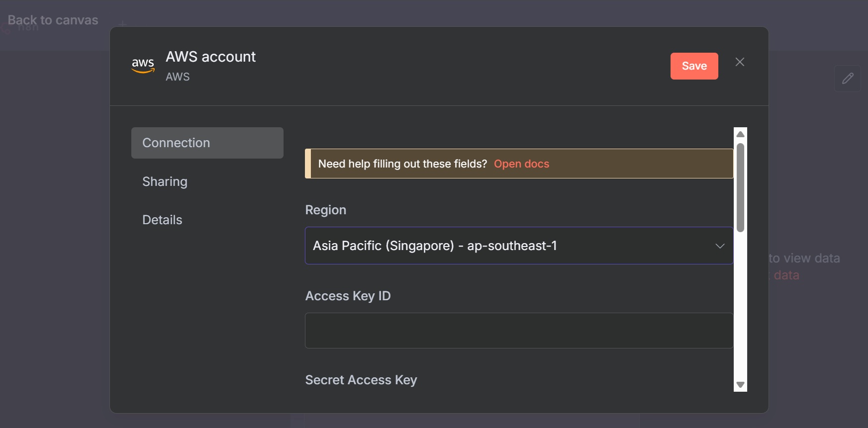Click the vertical scrollbar thumb

click(x=740, y=187)
